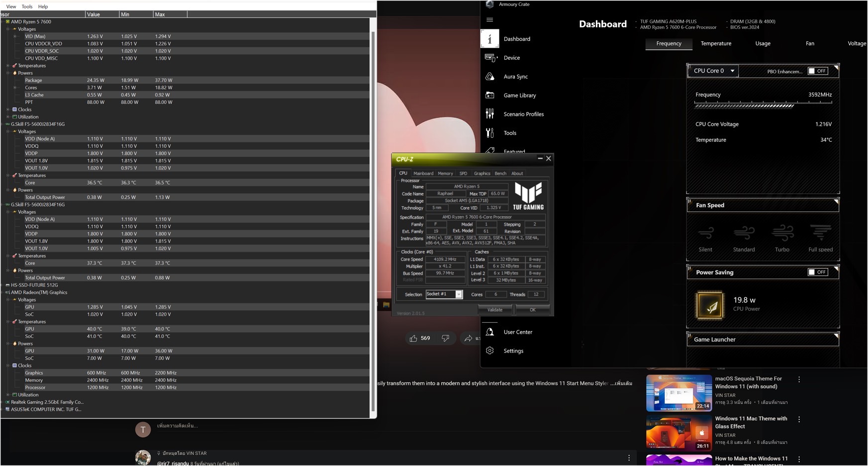Switch to the Memory tab in CPU-Z
The width and height of the screenshot is (868, 466).
[445, 174]
